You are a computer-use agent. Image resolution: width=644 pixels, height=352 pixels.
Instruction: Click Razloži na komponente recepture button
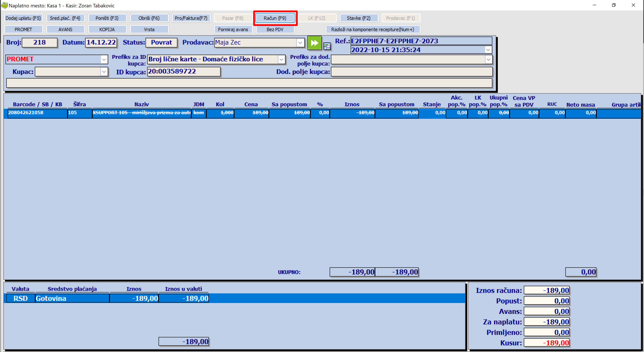373,30
